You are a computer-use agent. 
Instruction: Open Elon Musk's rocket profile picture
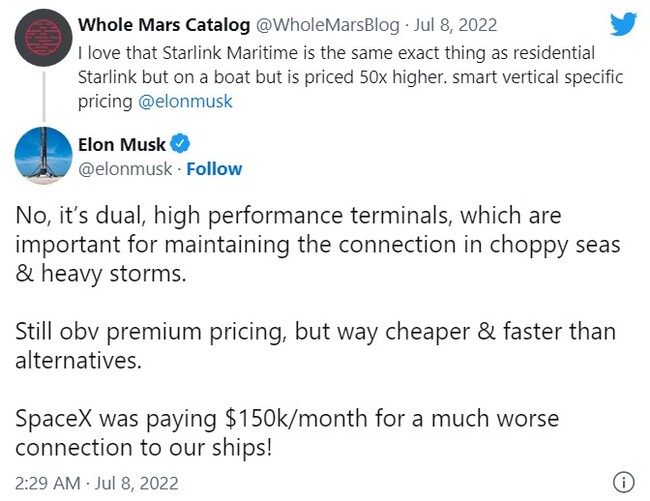point(44,155)
